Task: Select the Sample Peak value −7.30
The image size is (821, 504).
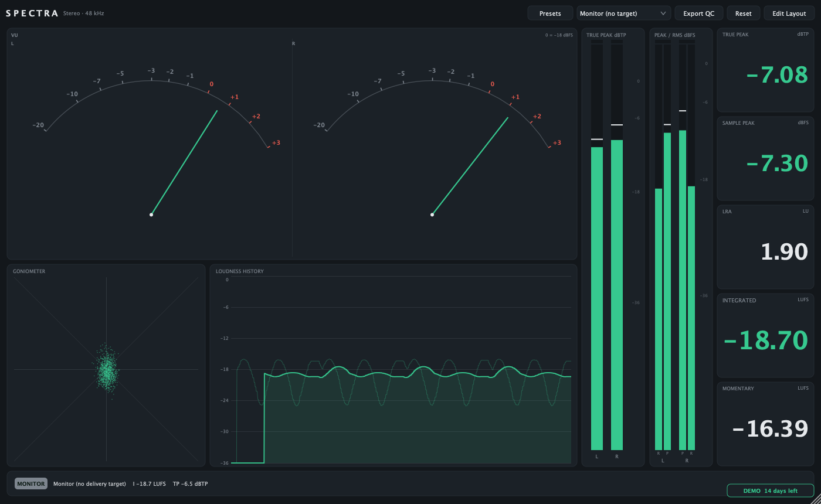Action: (x=777, y=163)
